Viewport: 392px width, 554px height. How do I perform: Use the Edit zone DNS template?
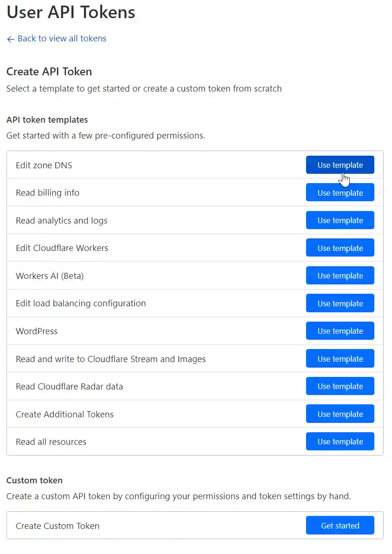[x=340, y=165]
